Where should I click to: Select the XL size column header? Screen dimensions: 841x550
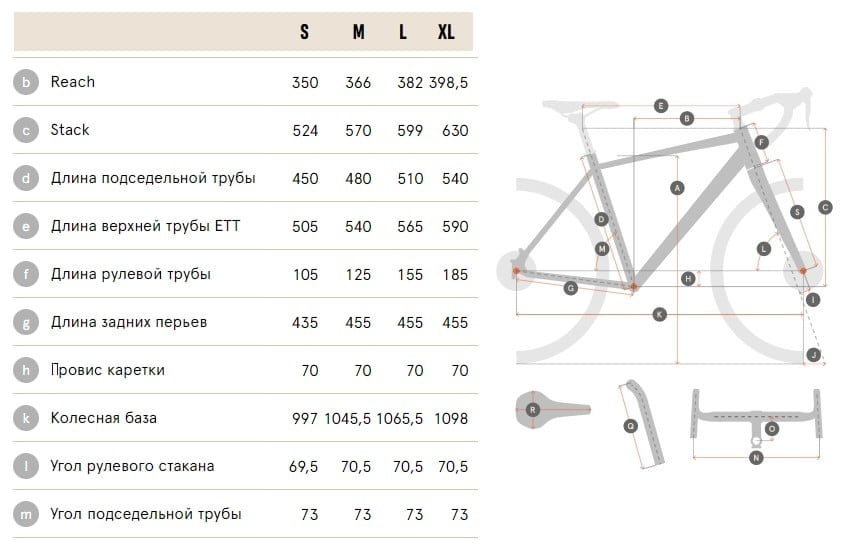[x=446, y=32]
